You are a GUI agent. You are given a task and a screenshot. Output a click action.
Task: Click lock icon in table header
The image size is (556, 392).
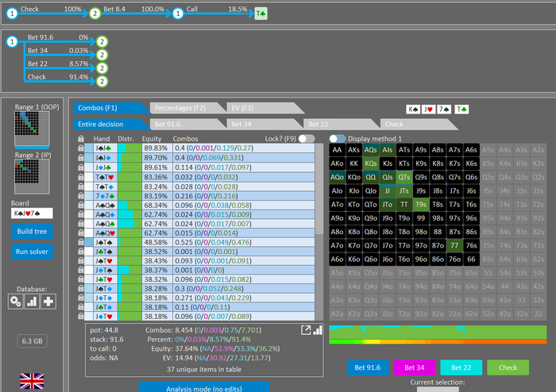pos(81,139)
